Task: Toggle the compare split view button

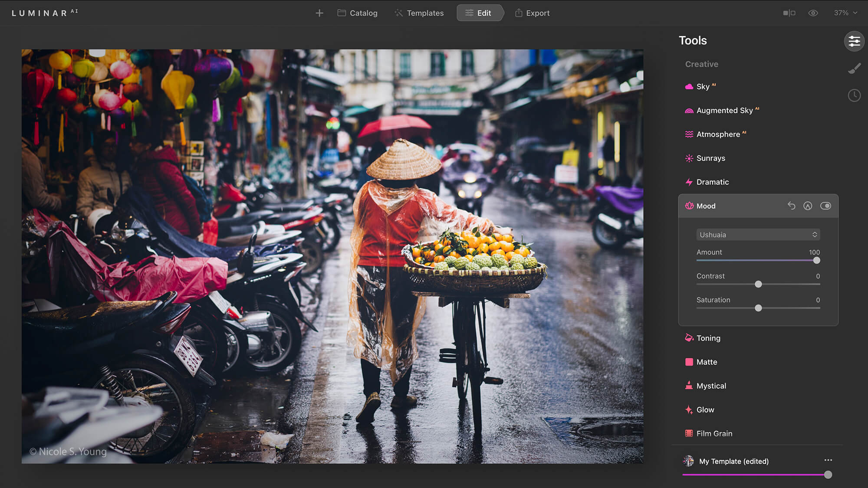Action: click(x=789, y=13)
